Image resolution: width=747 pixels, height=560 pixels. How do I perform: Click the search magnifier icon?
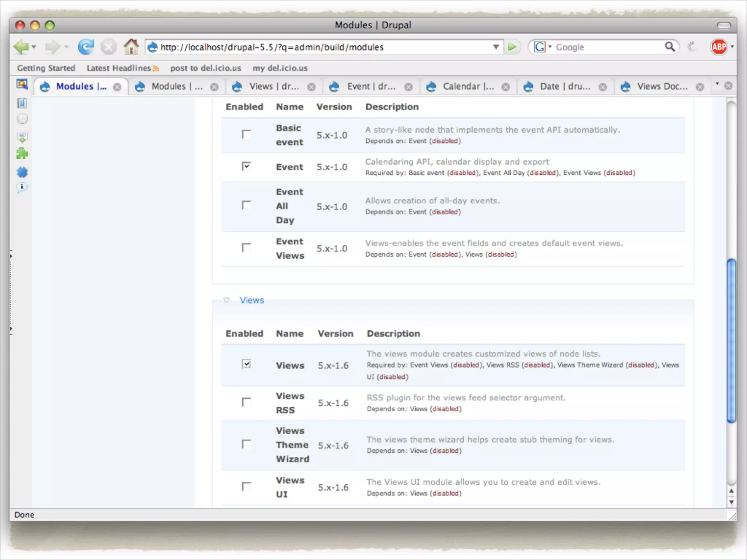pos(670,47)
